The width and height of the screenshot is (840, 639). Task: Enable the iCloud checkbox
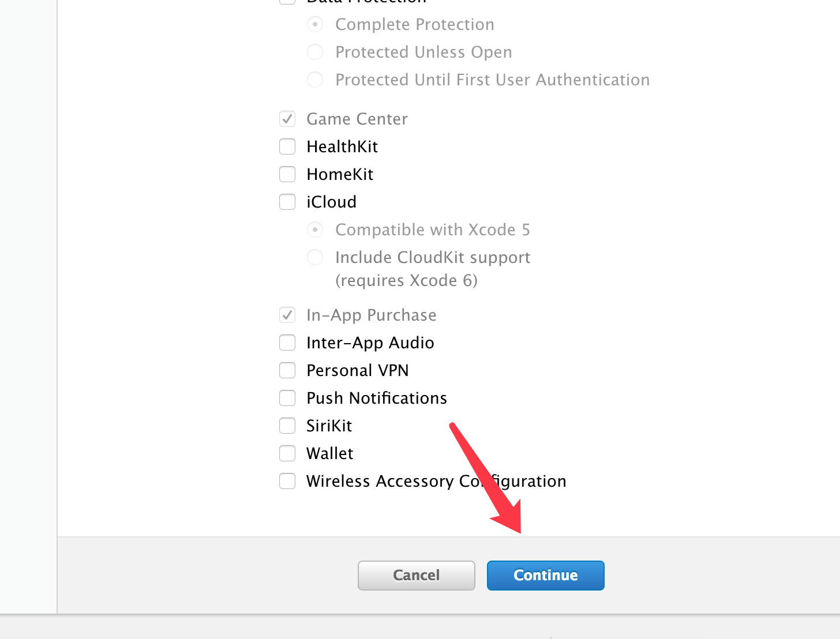(x=287, y=202)
